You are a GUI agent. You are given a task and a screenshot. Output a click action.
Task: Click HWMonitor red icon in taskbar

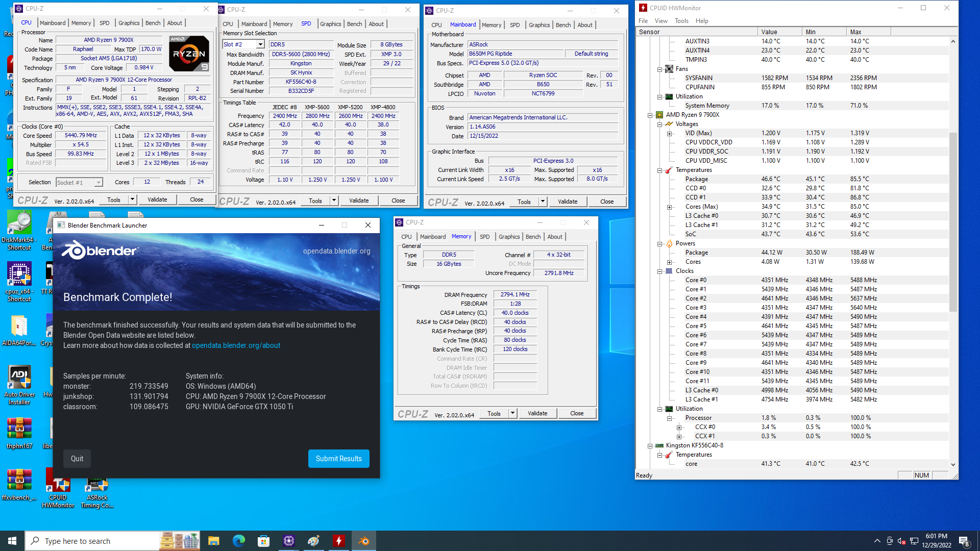point(338,541)
